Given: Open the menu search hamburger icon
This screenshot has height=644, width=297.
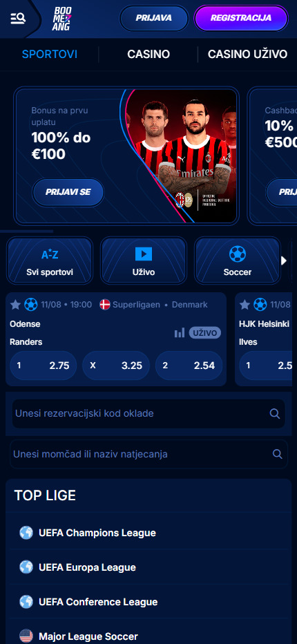Looking at the screenshot, I should pos(18,19).
